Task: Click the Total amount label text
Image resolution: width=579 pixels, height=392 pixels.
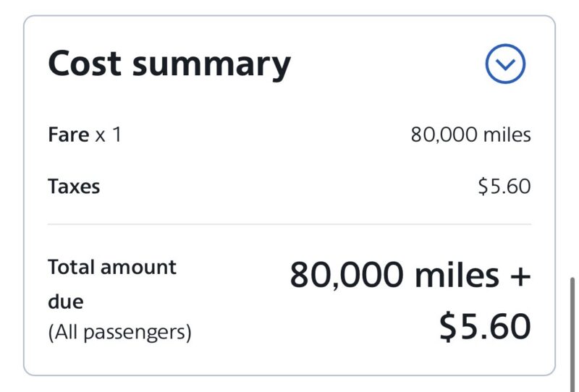Action: (x=112, y=267)
